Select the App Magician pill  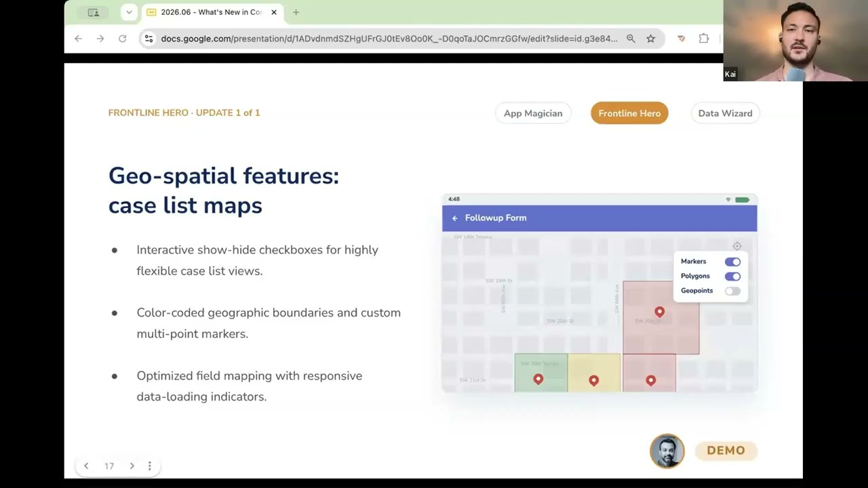[533, 113]
